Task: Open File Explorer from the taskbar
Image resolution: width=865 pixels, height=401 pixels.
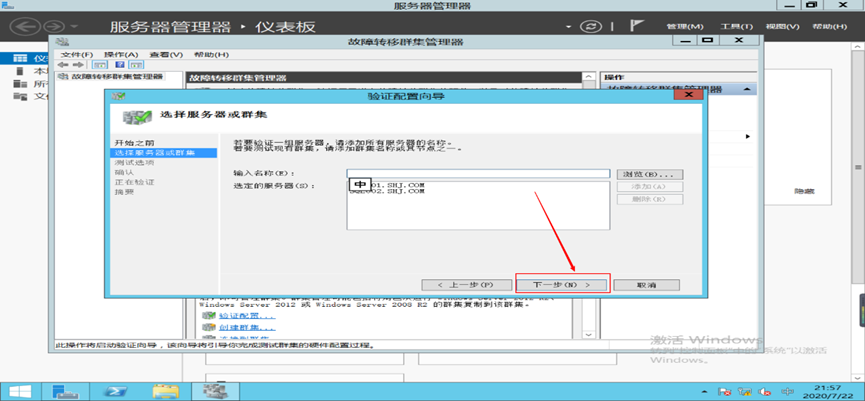Action: (165, 392)
